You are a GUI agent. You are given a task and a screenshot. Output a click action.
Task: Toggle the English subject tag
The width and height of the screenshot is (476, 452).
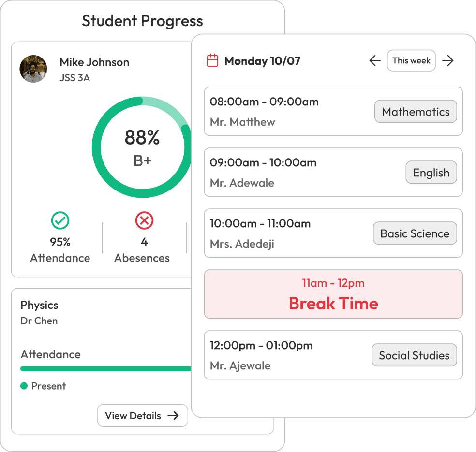(431, 173)
